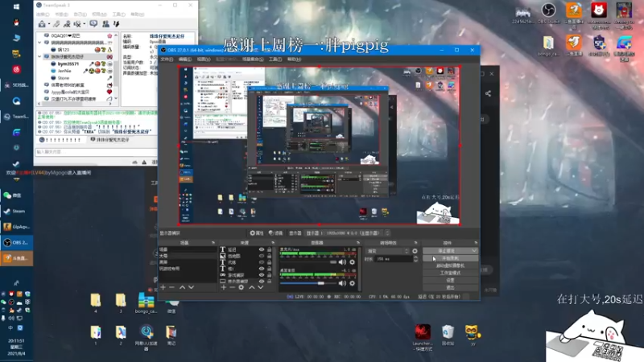Remove selected scene with the minus icon

pos(171,287)
